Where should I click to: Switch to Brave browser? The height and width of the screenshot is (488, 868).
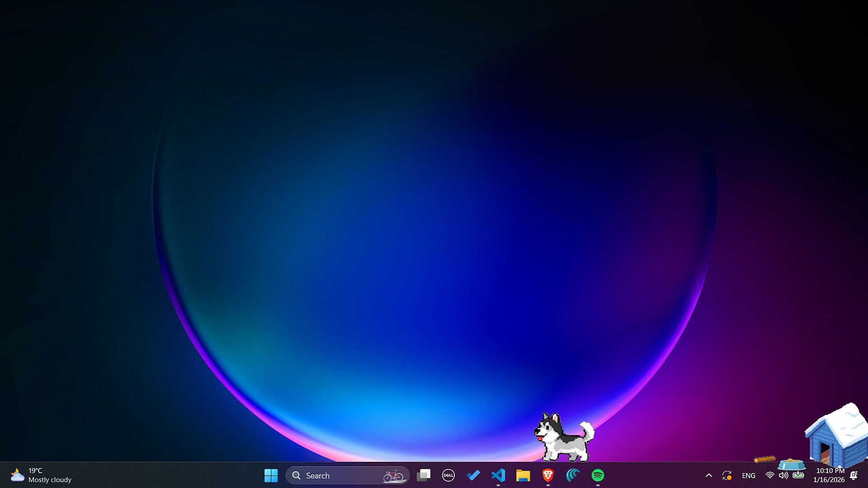pyautogui.click(x=548, y=475)
